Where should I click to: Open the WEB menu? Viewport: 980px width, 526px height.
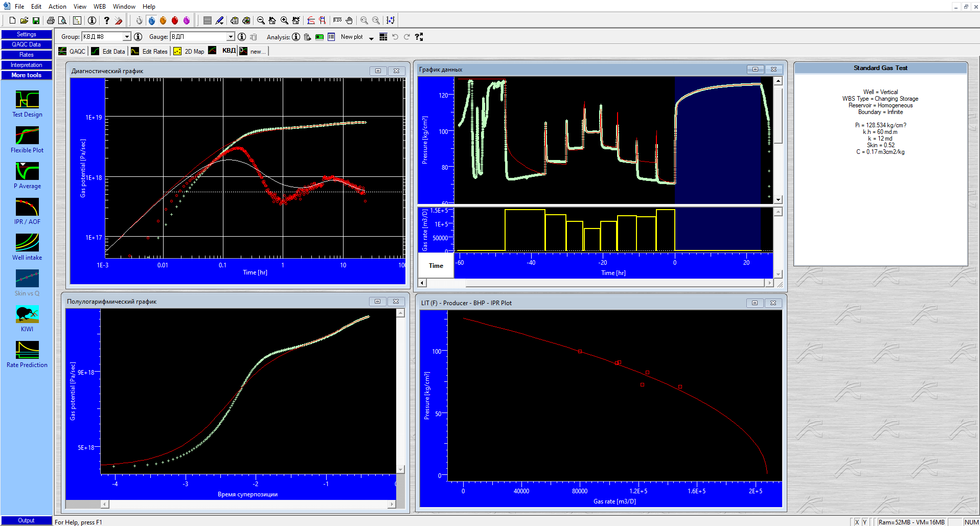coord(100,7)
